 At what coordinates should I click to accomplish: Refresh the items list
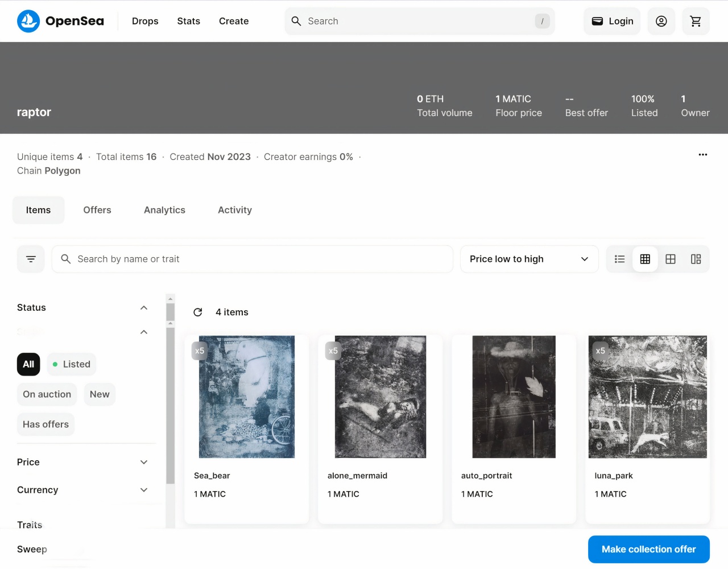click(x=198, y=312)
